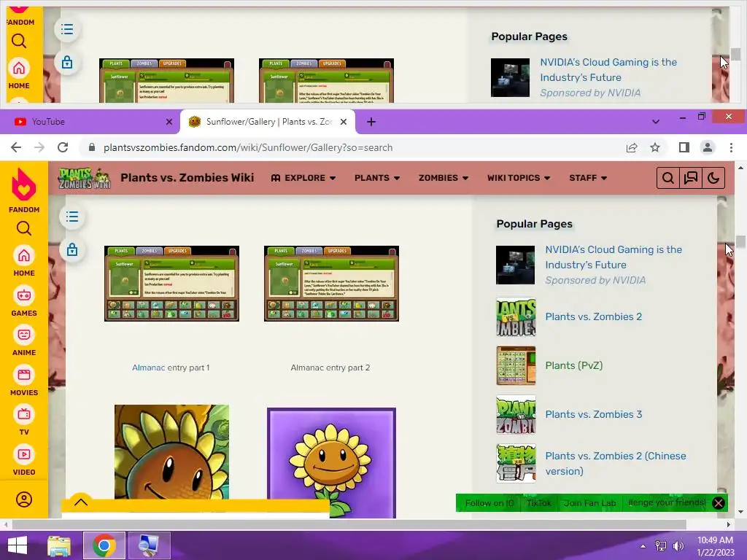This screenshot has width=747, height=560.
Task: Close the Sunflower/Gallery tab
Action: (344, 122)
